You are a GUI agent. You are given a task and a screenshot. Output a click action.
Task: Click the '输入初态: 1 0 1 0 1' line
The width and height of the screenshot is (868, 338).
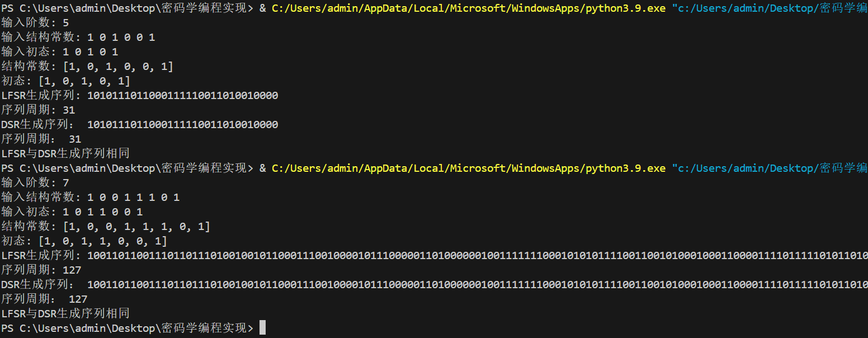tap(60, 52)
